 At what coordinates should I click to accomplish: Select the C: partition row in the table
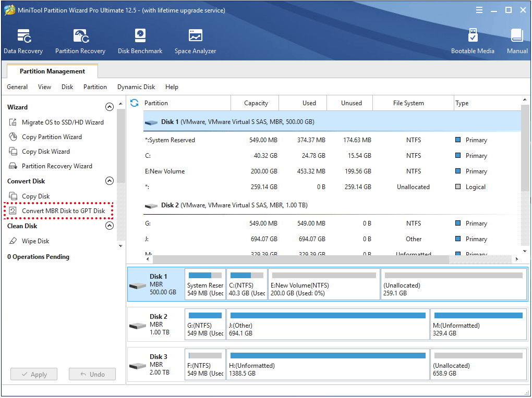pos(332,156)
